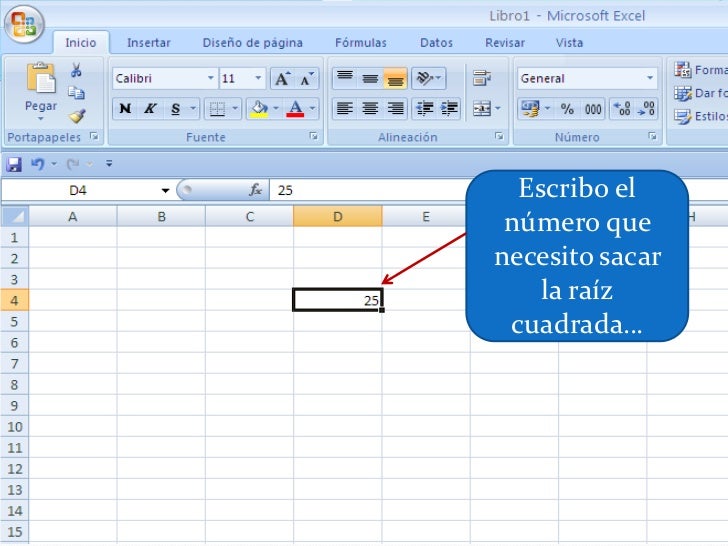The image size is (728, 546).
Task: Open Dar formato table button
Action: (700, 93)
